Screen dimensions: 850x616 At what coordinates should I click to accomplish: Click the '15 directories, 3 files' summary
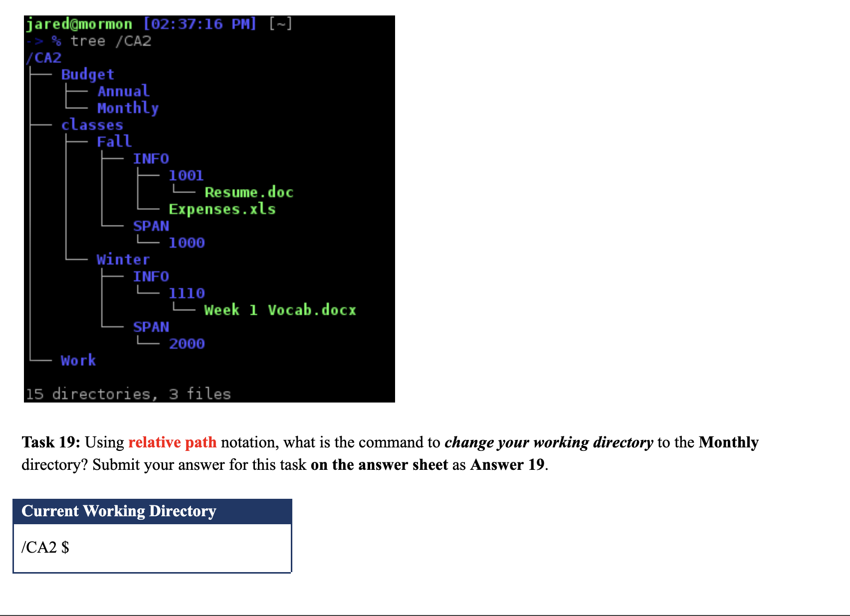coord(128,394)
